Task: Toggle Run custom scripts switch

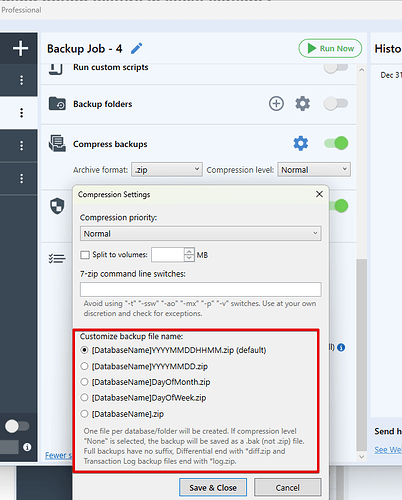Action: [x=336, y=68]
